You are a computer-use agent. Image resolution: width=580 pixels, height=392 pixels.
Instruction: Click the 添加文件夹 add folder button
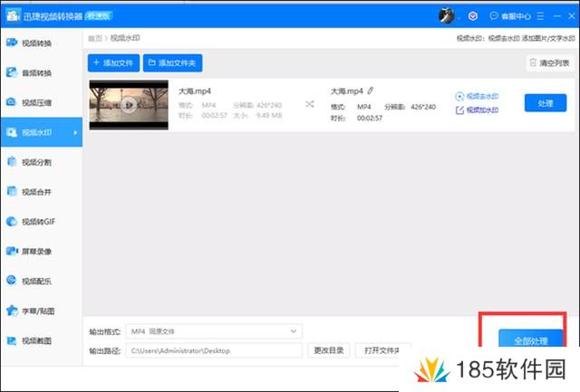173,62
